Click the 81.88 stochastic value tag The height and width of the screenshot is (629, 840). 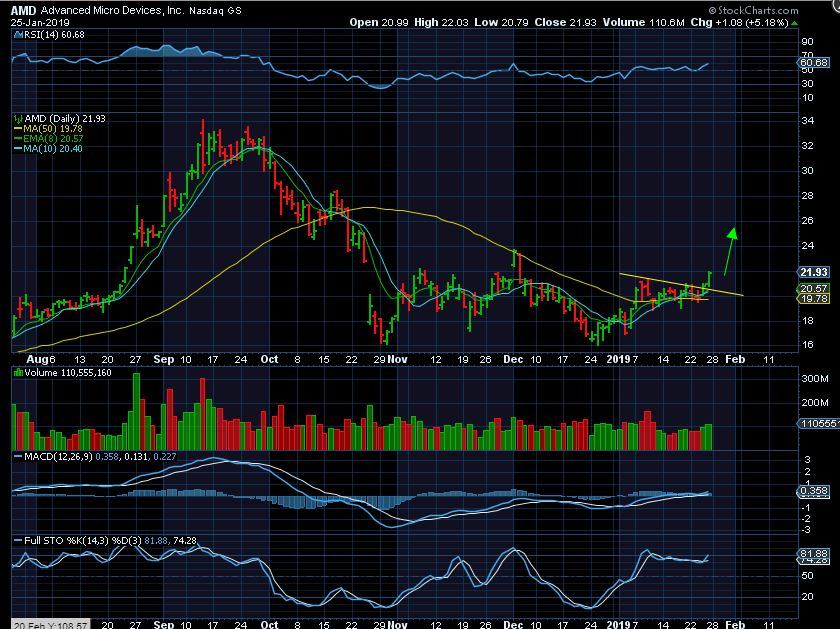[815, 553]
